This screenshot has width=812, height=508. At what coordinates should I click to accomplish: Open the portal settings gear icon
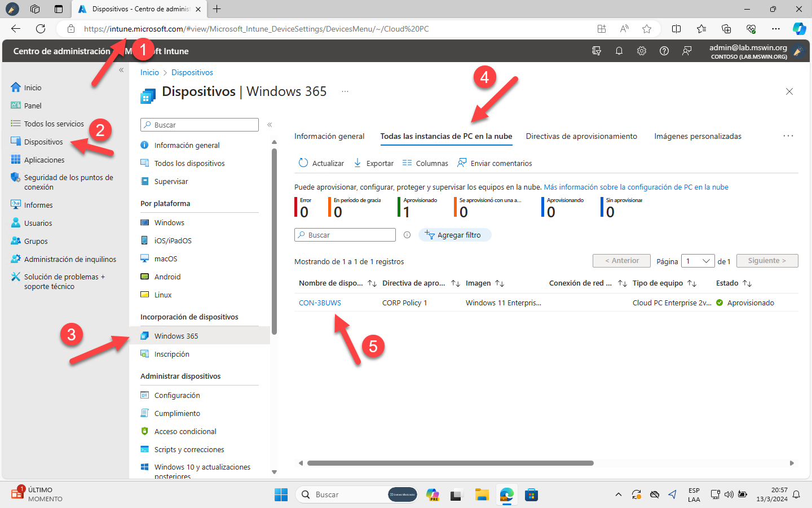point(641,51)
